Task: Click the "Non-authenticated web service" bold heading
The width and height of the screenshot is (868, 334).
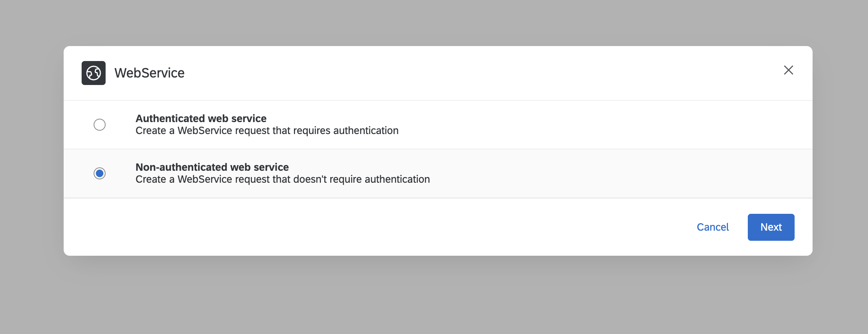Action: 212,167
